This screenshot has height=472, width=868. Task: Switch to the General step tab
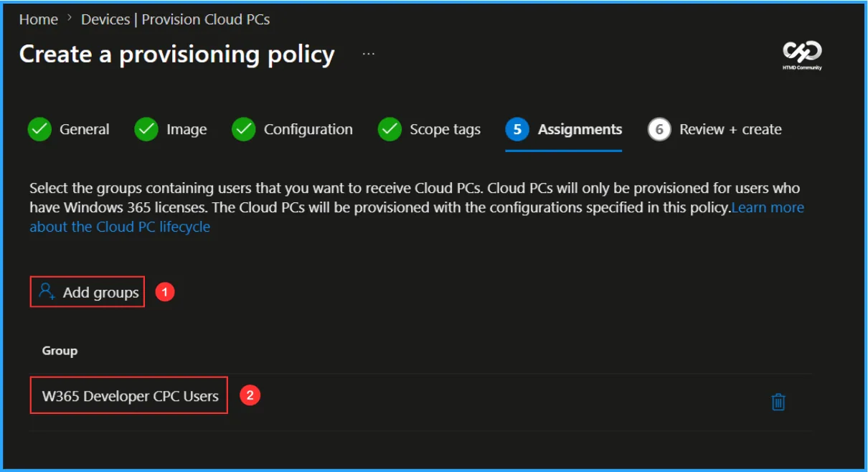(x=69, y=130)
